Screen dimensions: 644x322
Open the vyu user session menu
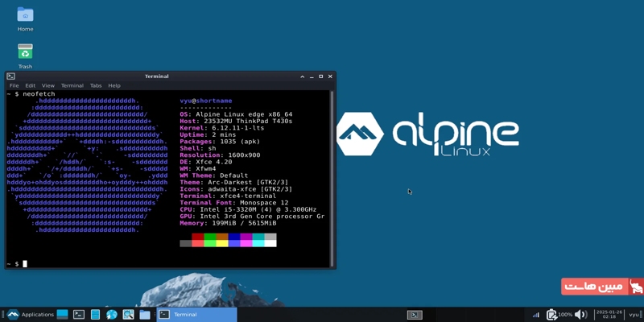pos(634,315)
